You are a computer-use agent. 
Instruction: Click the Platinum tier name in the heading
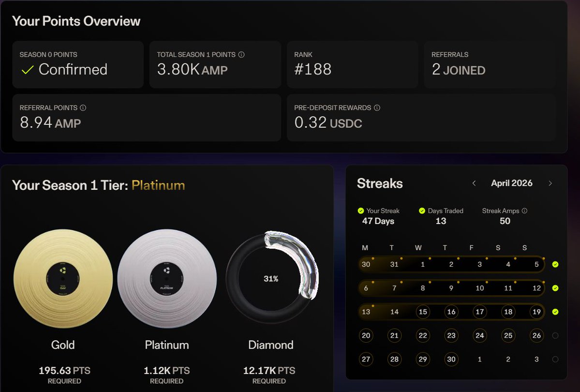pos(158,185)
